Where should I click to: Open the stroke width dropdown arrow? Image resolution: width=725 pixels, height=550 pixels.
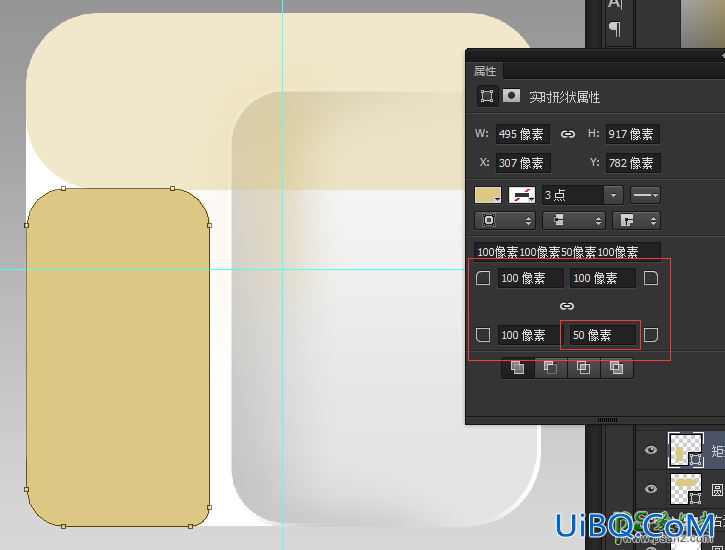click(x=614, y=195)
